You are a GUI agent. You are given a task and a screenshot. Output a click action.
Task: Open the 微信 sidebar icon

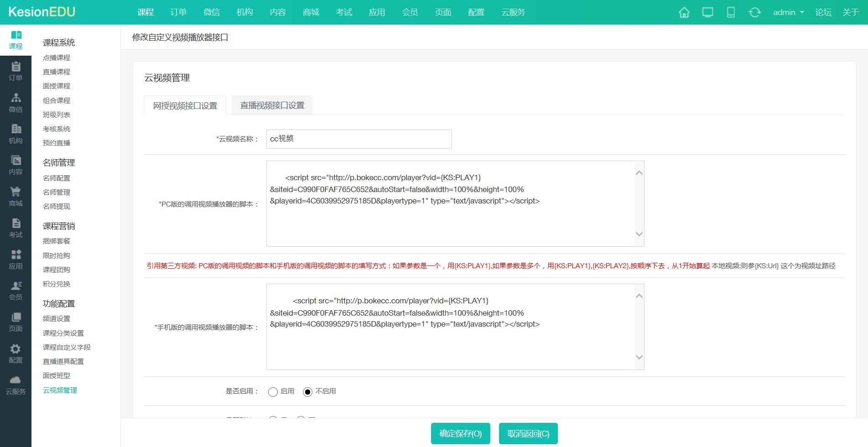[16, 103]
